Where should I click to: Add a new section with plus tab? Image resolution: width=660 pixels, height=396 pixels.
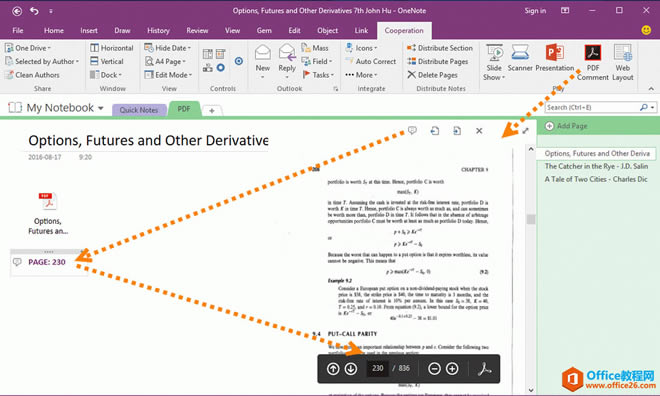[212, 111]
